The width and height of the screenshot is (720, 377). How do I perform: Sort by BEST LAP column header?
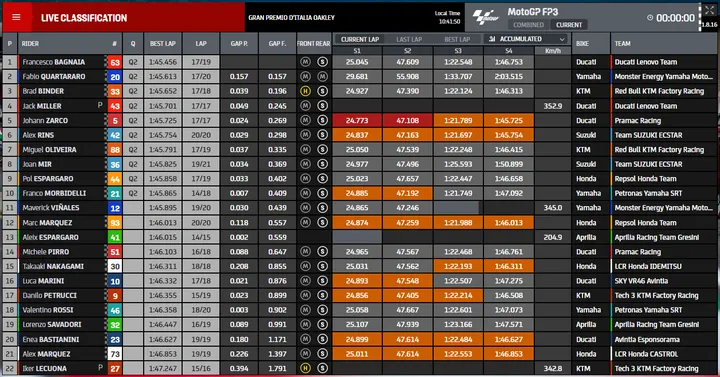[x=163, y=44]
